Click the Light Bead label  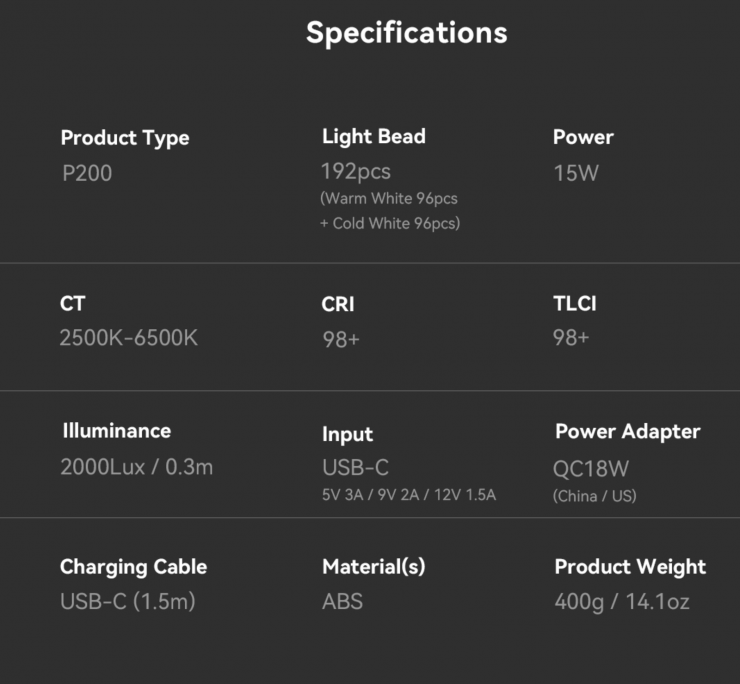click(374, 137)
